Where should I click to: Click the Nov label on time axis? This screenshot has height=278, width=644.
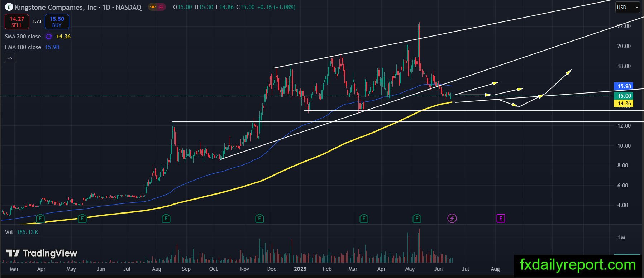(245, 269)
